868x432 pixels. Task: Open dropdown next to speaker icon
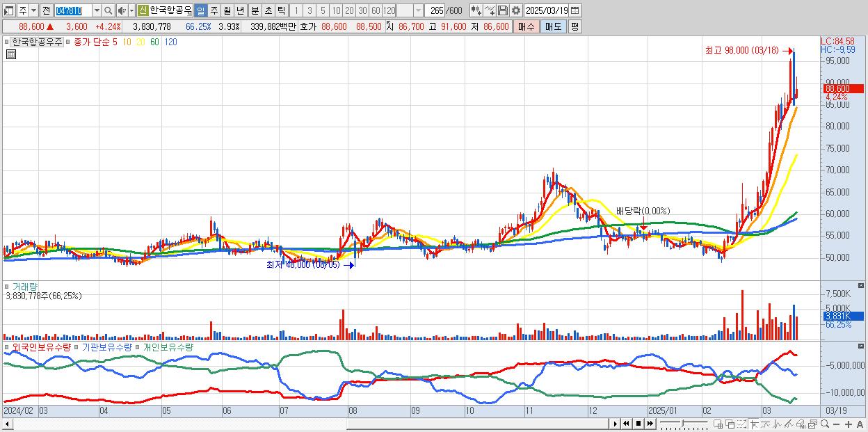coord(131,10)
